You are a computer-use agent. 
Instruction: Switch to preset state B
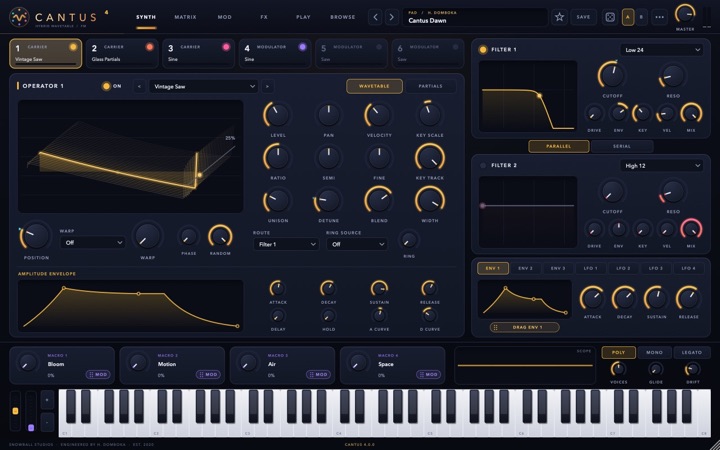click(641, 17)
